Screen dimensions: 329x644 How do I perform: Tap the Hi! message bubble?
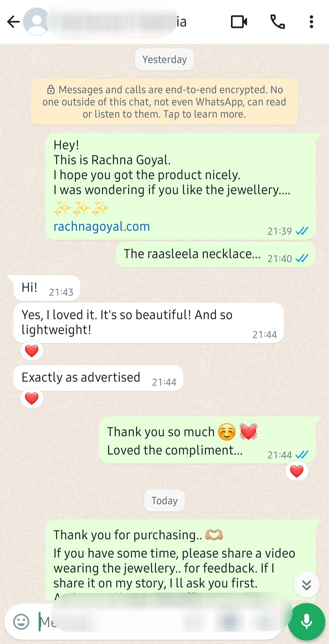click(x=47, y=288)
